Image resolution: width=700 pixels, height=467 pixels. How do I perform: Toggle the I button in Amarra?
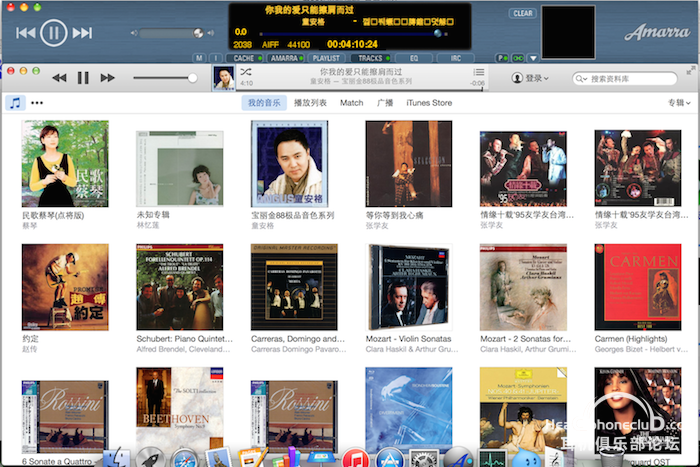point(216,58)
